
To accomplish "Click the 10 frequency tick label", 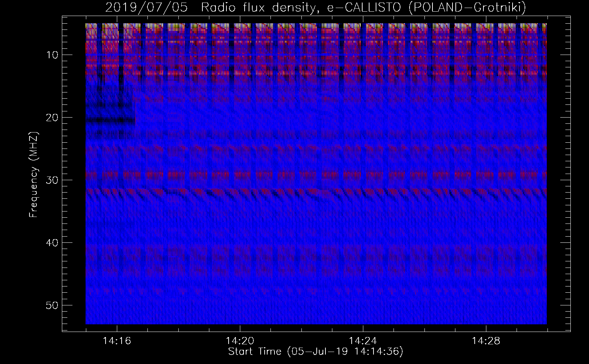I will [x=52, y=55].
